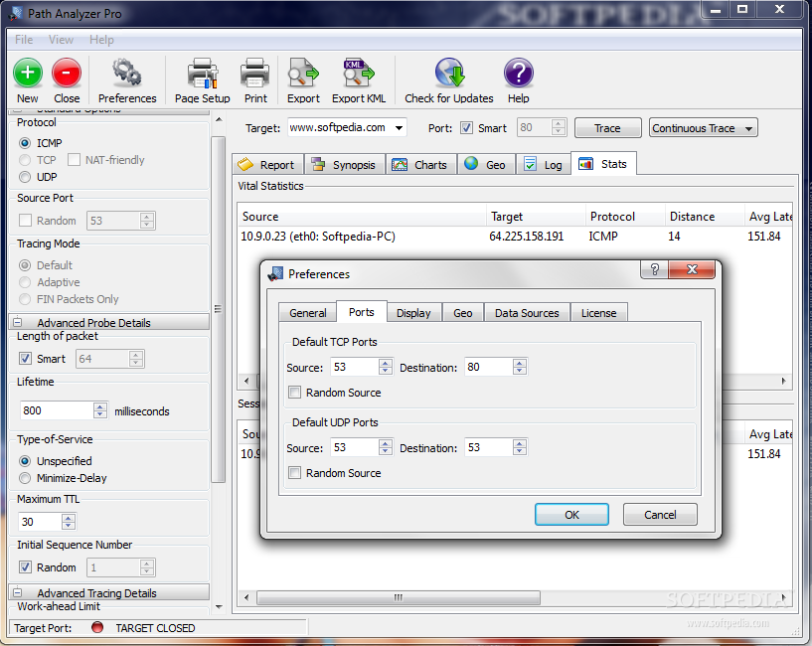
Task: Open the File menu
Action: pyautogui.click(x=24, y=40)
